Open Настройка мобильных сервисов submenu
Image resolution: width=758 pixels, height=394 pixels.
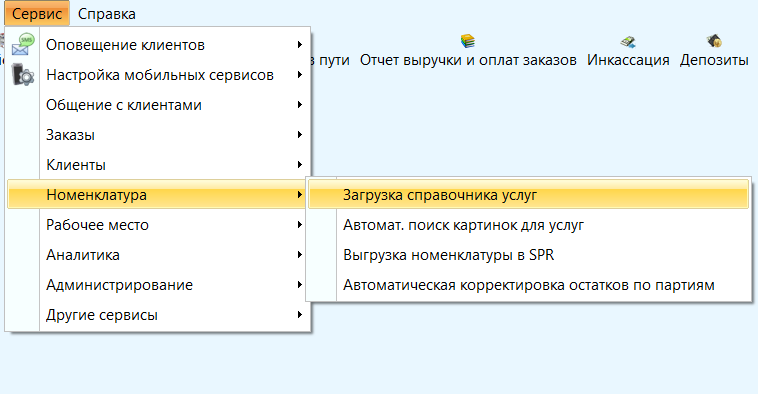pos(158,75)
